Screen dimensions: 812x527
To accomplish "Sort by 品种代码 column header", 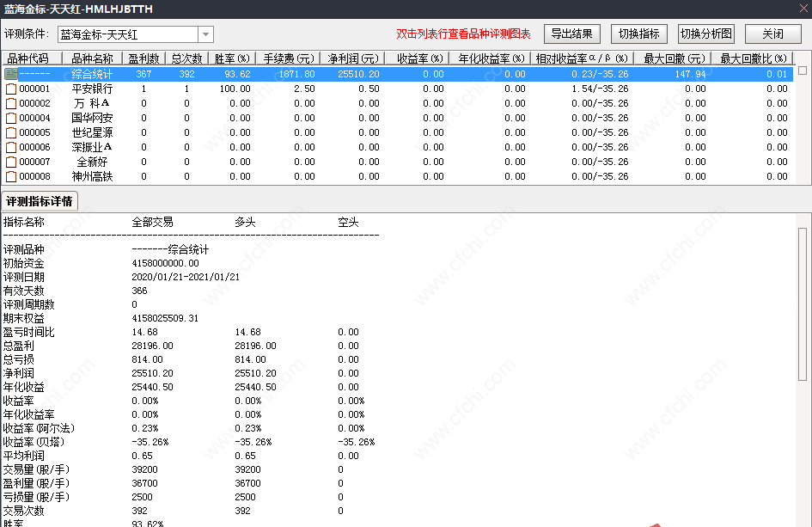I will click(32, 58).
